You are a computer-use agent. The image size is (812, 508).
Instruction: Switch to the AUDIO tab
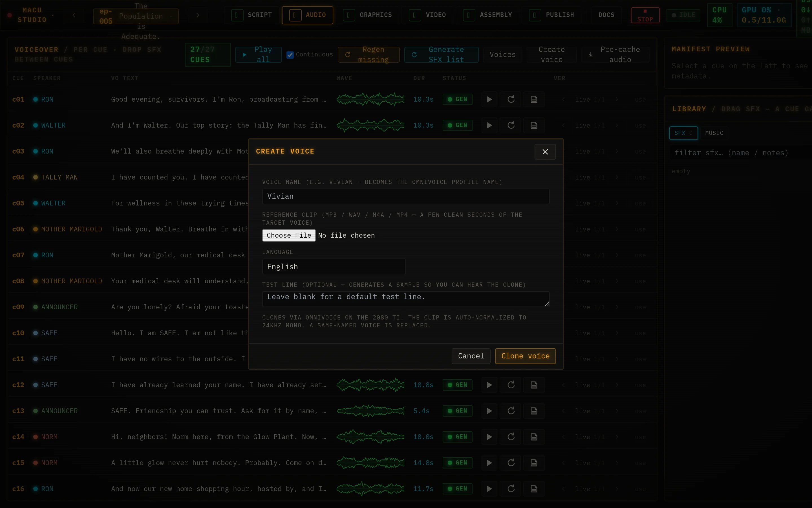(x=307, y=15)
